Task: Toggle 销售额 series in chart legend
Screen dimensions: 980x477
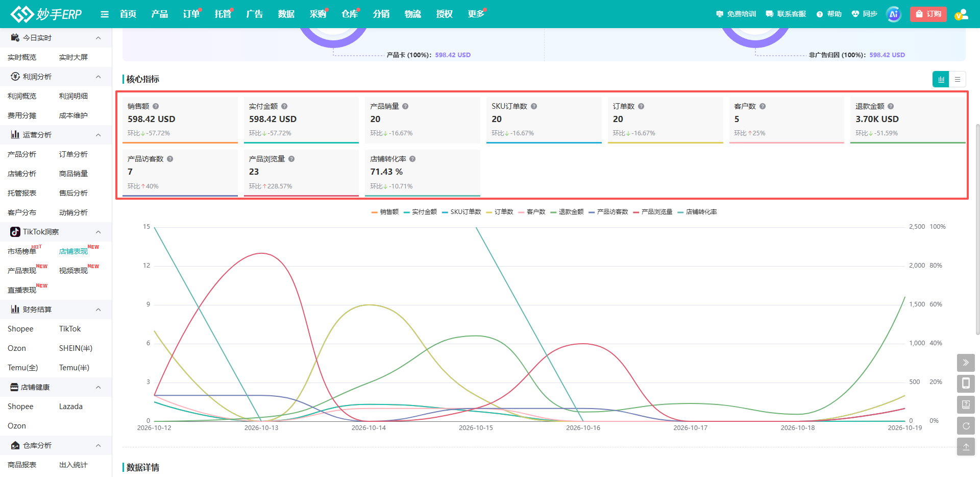Action: (385, 212)
